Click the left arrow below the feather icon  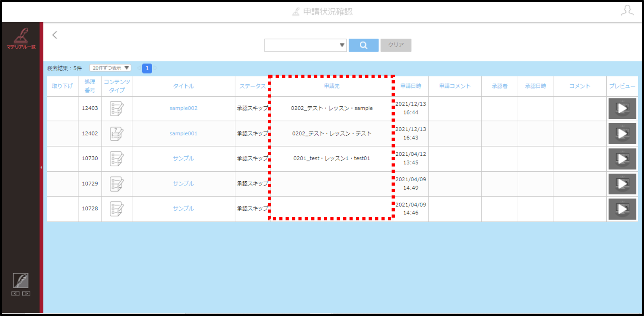pyautogui.click(x=15, y=294)
